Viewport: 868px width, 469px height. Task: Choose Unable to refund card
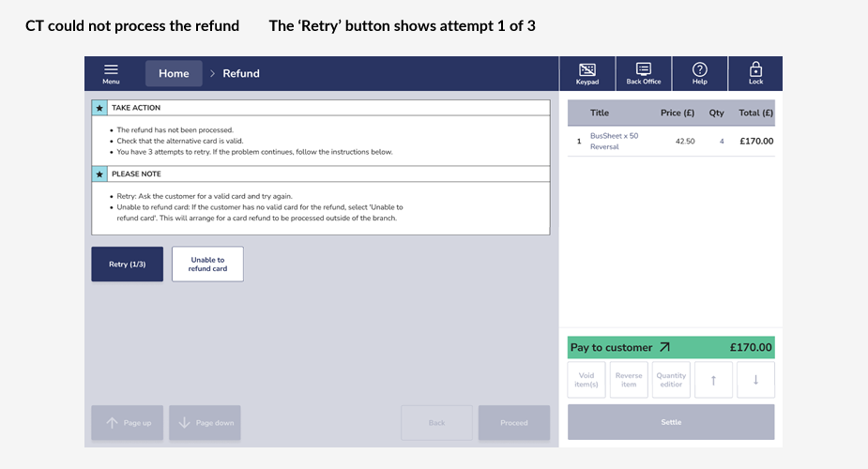[207, 264]
